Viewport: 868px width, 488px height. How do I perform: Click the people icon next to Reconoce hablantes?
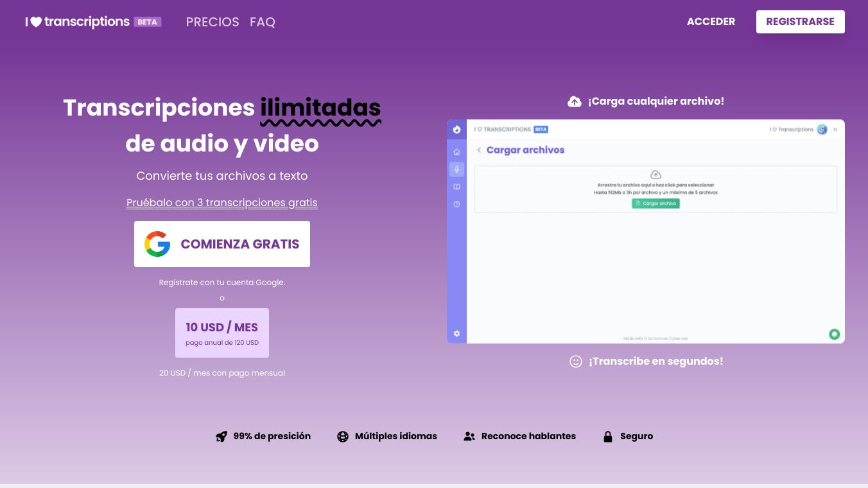pyautogui.click(x=469, y=437)
